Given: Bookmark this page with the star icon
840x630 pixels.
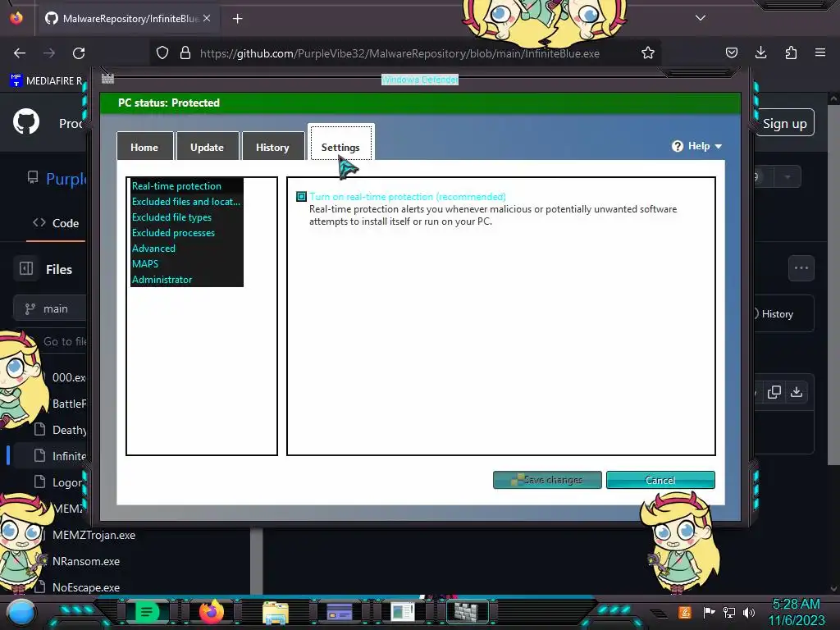Looking at the screenshot, I should point(648,53).
